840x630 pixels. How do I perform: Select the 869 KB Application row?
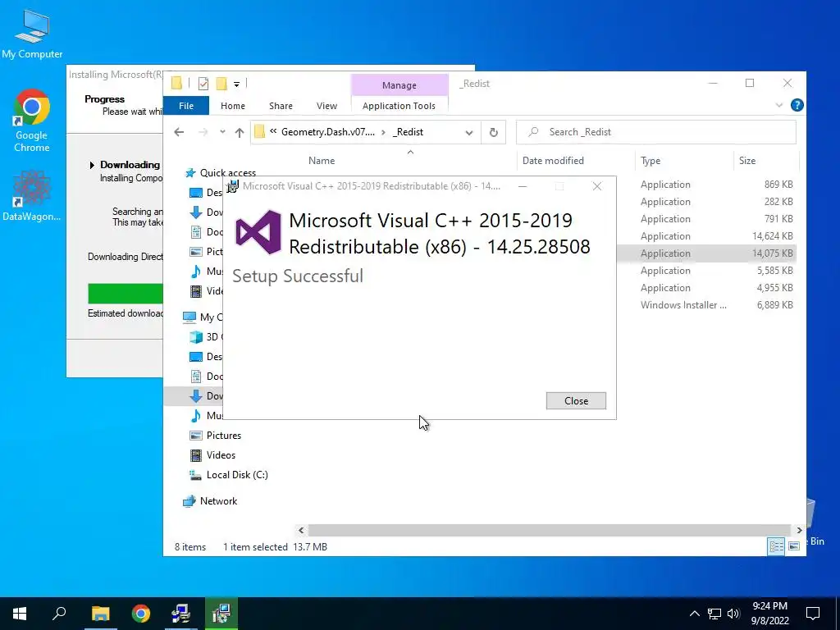tap(706, 185)
